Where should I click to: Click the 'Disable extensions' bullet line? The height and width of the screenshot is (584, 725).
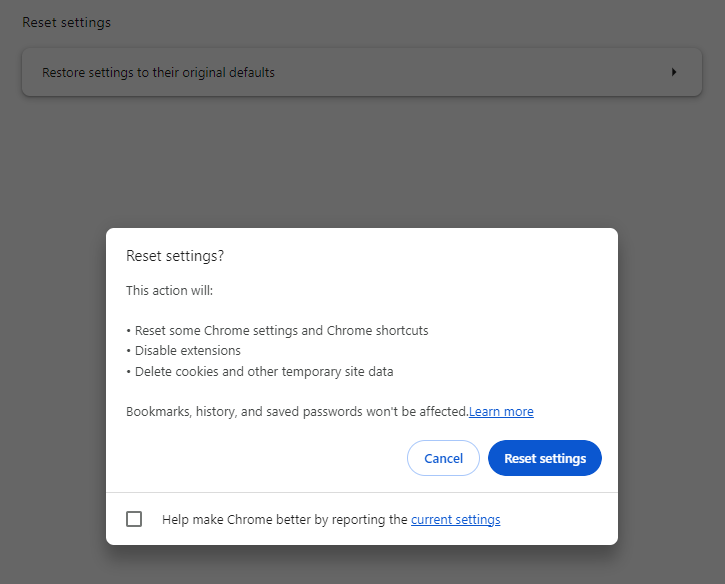coord(186,351)
